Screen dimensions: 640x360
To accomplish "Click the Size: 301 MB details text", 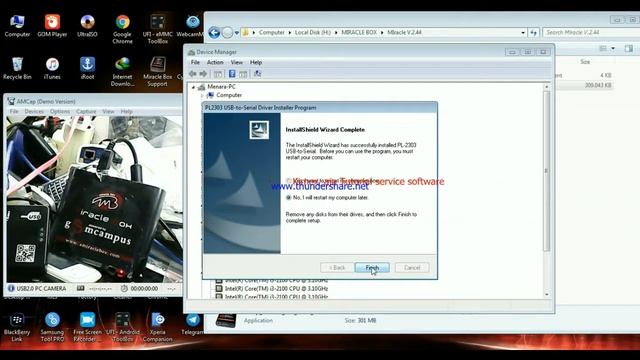I will (360, 321).
